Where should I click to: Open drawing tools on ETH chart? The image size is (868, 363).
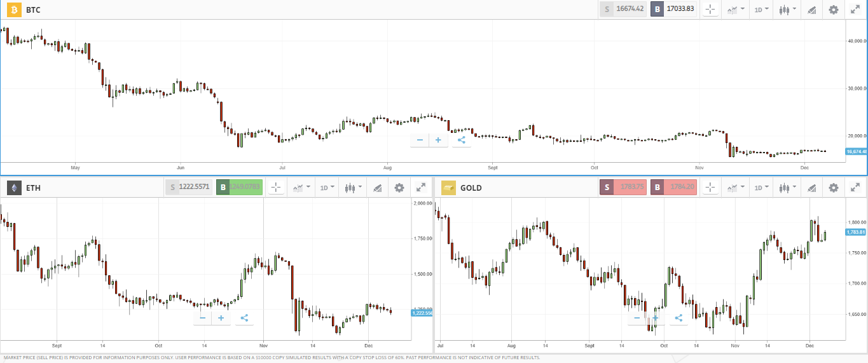pyautogui.click(x=377, y=188)
